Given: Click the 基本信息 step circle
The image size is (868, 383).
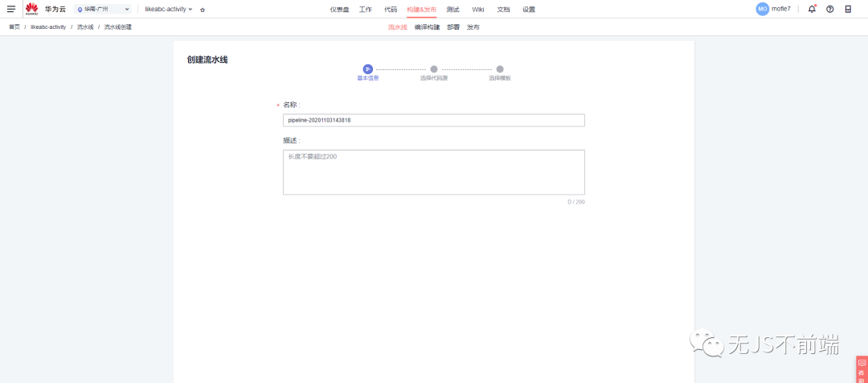Looking at the screenshot, I should 367,68.
